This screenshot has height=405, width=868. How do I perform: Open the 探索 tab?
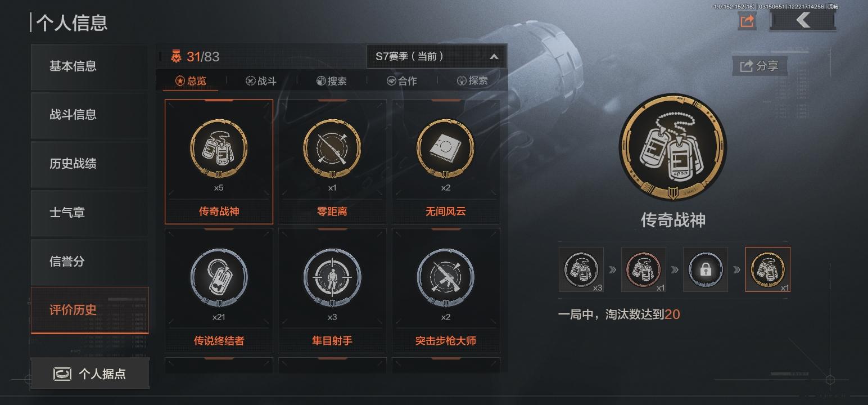coord(472,81)
